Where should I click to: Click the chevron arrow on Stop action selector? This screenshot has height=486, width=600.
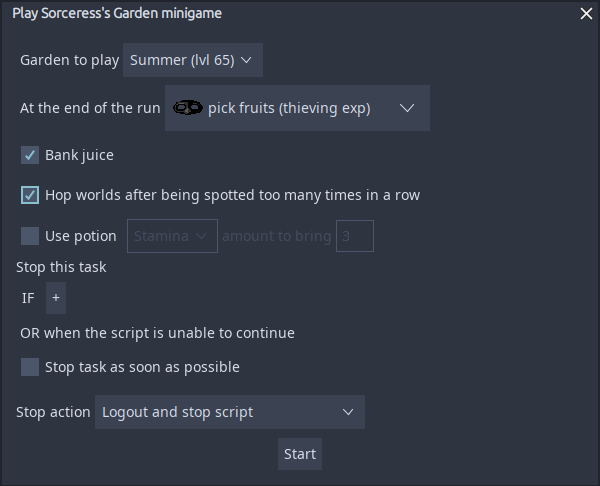pyautogui.click(x=347, y=412)
